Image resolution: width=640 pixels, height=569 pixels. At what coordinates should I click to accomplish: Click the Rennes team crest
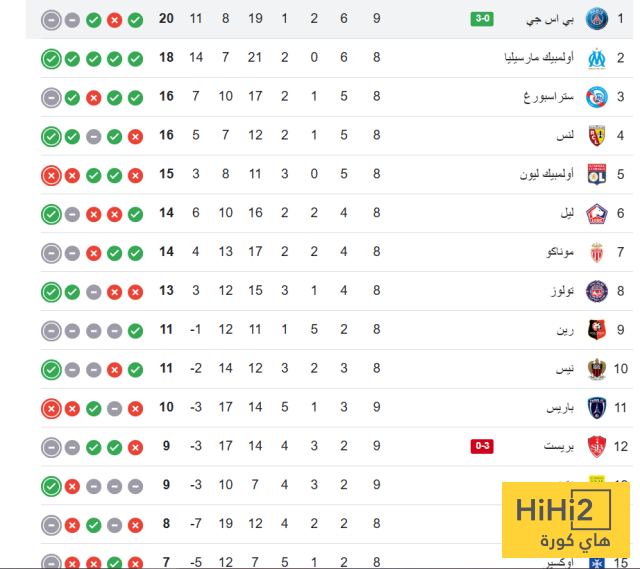(597, 330)
